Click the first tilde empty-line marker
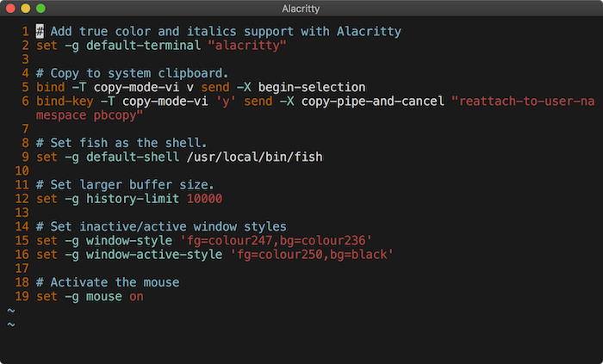 [x=10, y=311]
